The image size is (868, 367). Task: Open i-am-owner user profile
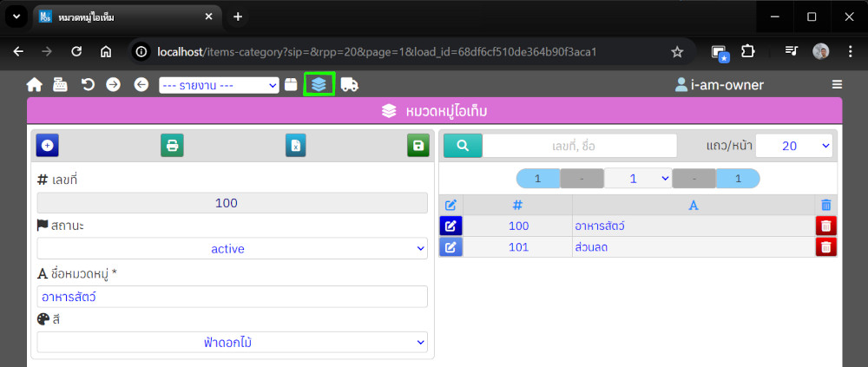(719, 85)
